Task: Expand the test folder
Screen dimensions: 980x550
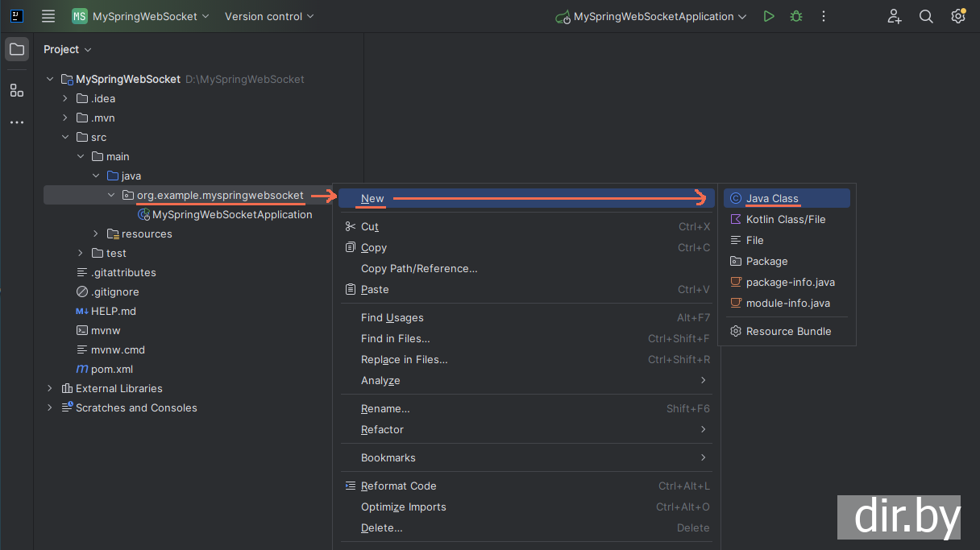Action: pyautogui.click(x=81, y=253)
